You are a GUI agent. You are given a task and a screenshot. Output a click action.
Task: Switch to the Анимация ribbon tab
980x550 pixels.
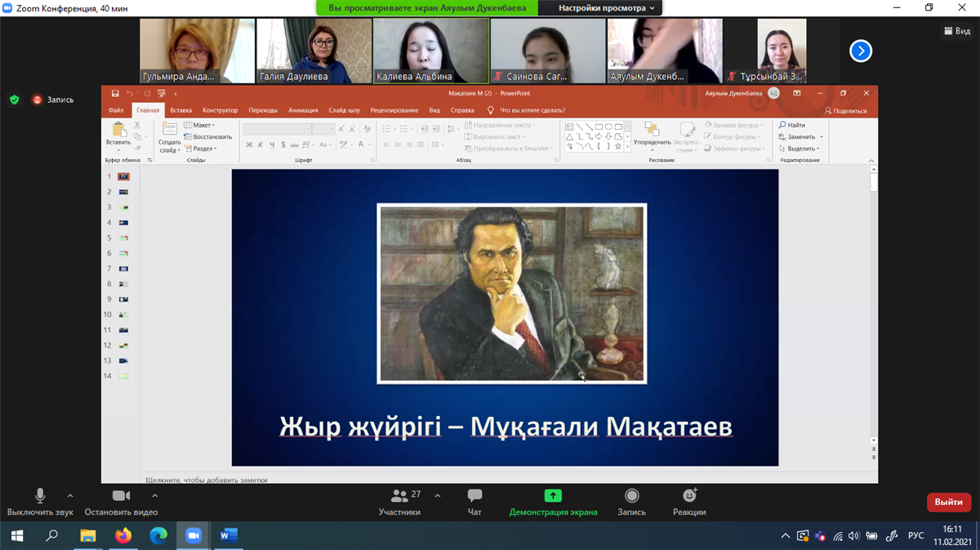(x=303, y=110)
